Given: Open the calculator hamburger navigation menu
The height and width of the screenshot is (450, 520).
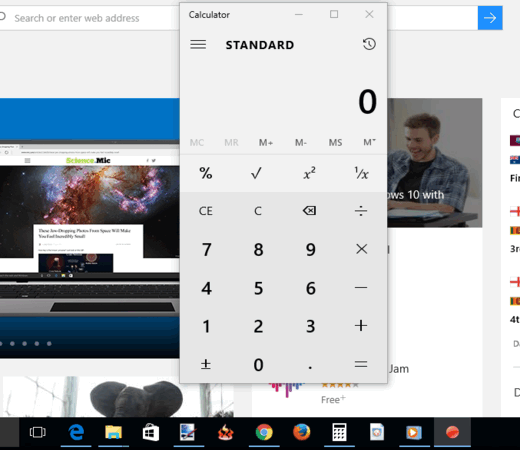Looking at the screenshot, I should (x=198, y=44).
